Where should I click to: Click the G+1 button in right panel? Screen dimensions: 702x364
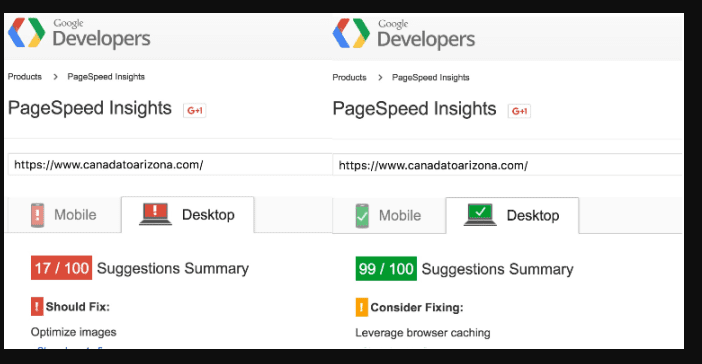coord(519,111)
